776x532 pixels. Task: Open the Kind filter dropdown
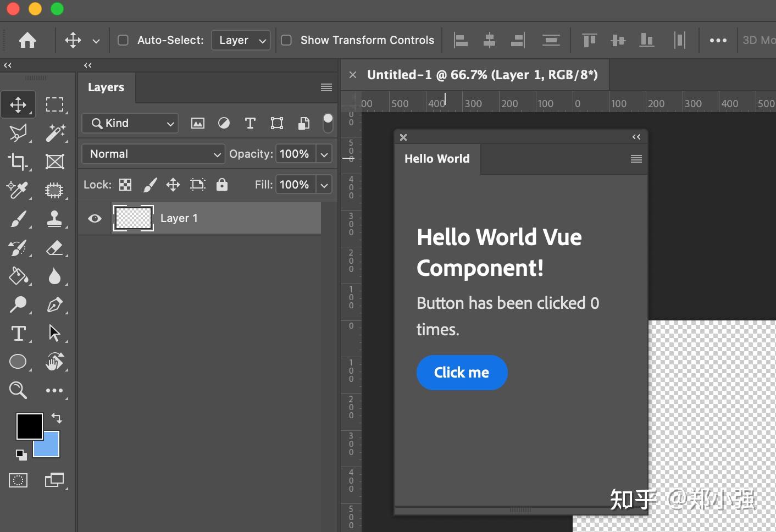[x=130, y=123]
